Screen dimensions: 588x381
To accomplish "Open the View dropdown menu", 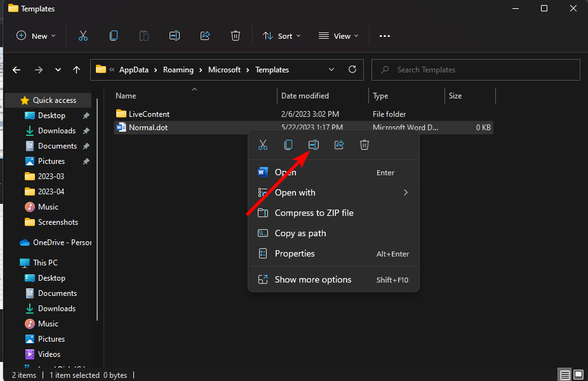I will [x=338, y=36].
